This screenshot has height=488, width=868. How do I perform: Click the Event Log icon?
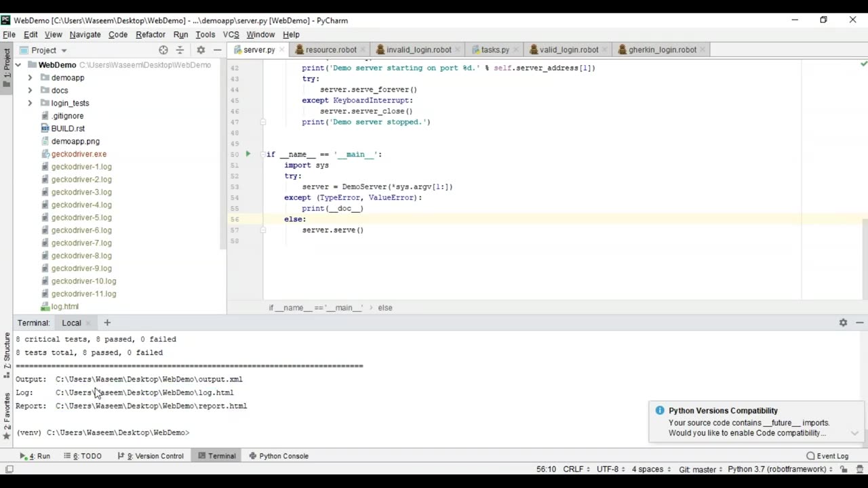coord(811,456)
